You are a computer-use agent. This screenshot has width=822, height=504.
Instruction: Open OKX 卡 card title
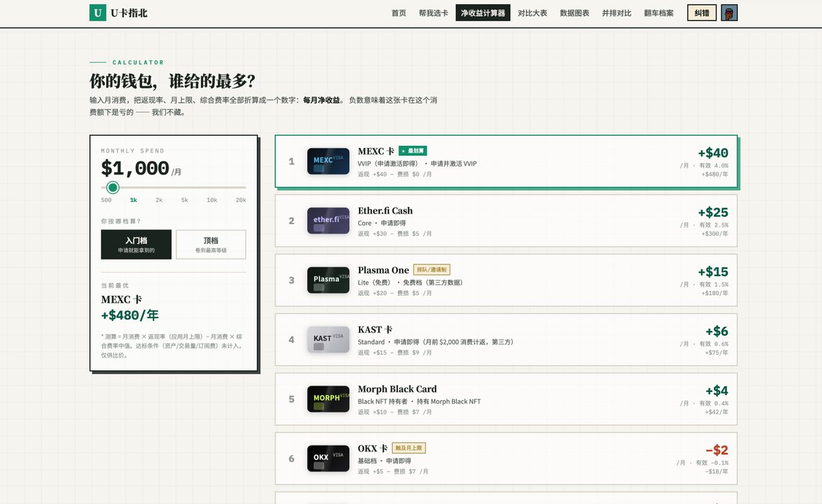click(x=373, y=449)
